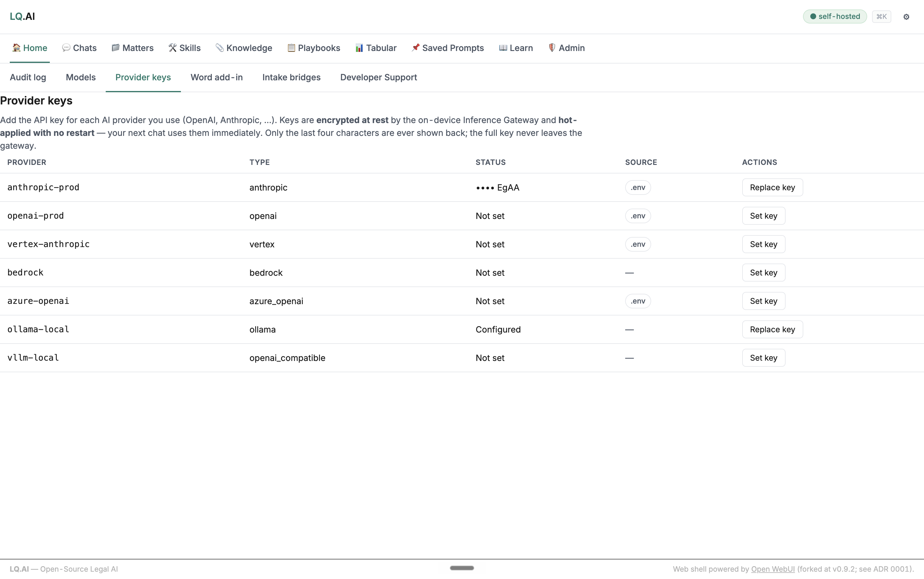Switch to the Models tab
The image size is (924, 579).
[81, 77]
